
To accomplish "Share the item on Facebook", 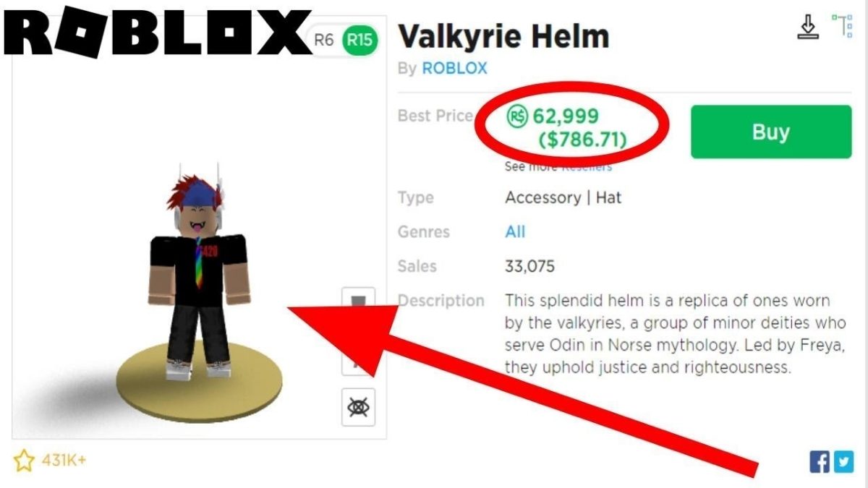I will tap(820, 461).
